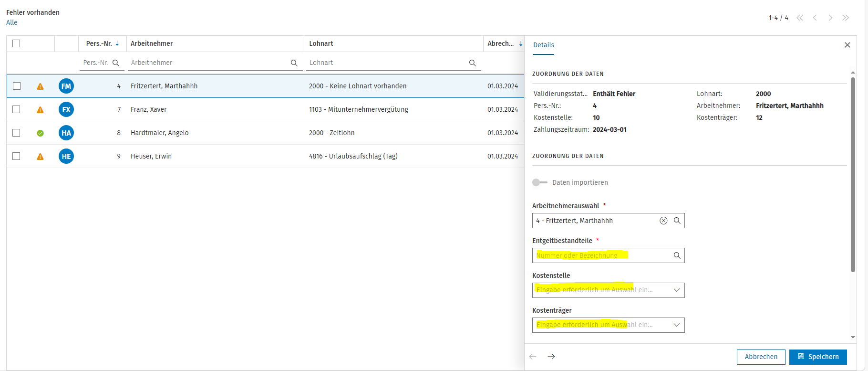Image resolution: width=868 pixels, height=371 pixels.
Task: Check the box for Hardtmaier, Angelo
Action: pos(17,133)
